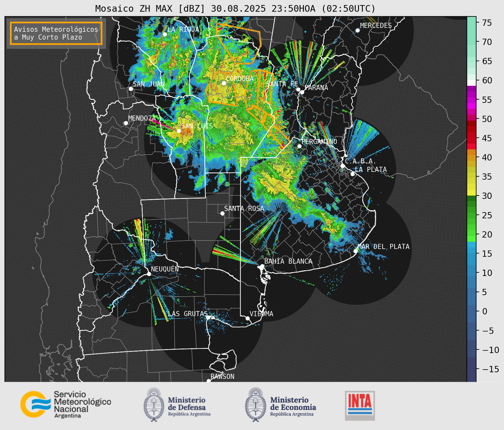
Task: Click the 20 dBZ green color band
Action: [471, 234]
